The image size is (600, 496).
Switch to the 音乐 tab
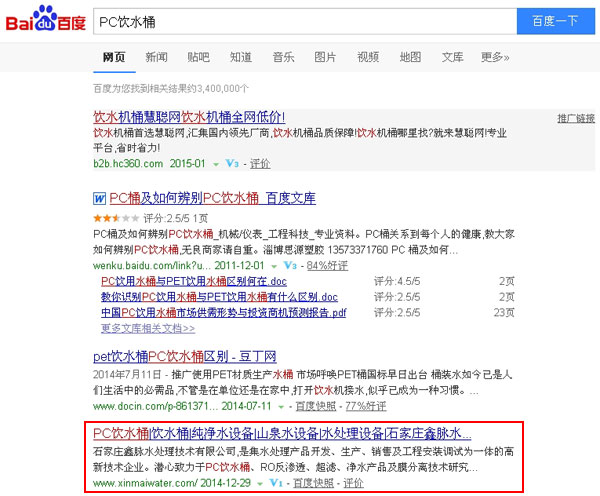[283, 57]
